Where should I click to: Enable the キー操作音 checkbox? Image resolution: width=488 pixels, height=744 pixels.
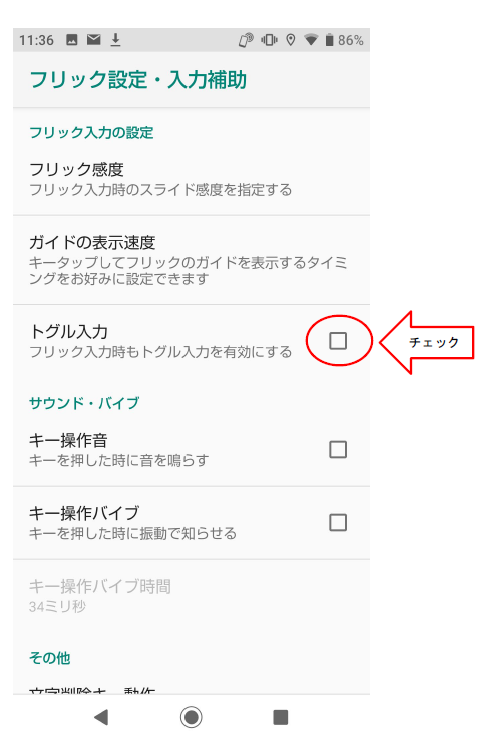[338, 449]
